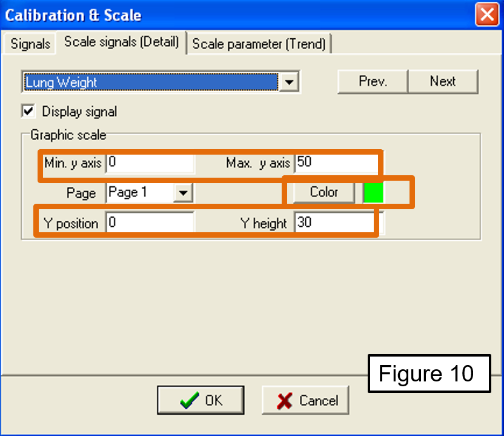Focus the Min. y axis input field
The image size is (504, 436).
(x=150, y=163)
